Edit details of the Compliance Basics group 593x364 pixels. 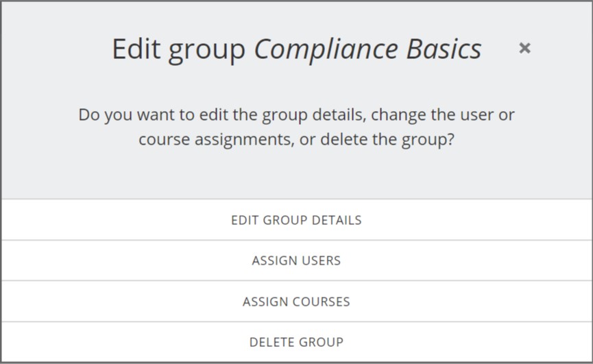tap(296, 220)
